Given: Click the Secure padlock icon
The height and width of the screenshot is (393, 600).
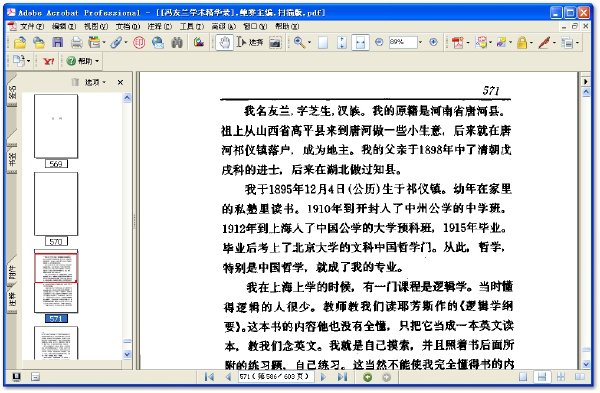Looking at the screenshot, I should point(522,42).
